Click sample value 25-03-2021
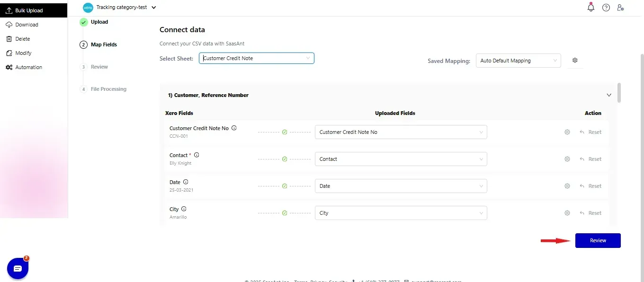 (x=181, y=190)
